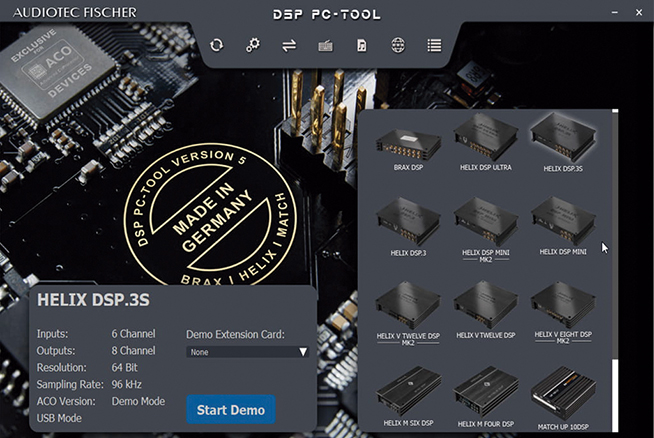The height and width of the screenshot is (438, 654).
Task: Click the keyboard toolbar icon
Action: click(x=325, y=45)
